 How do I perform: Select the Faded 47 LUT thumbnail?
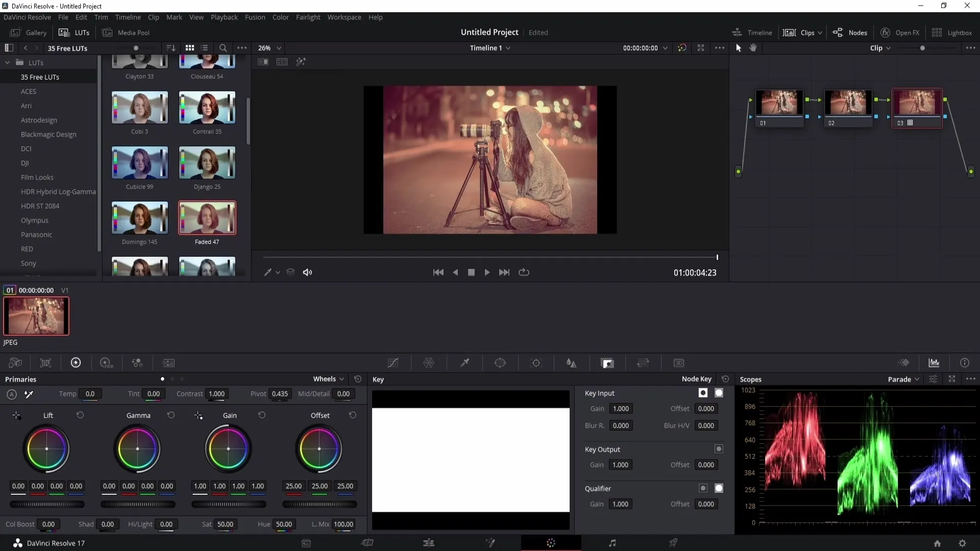(207, 219)
